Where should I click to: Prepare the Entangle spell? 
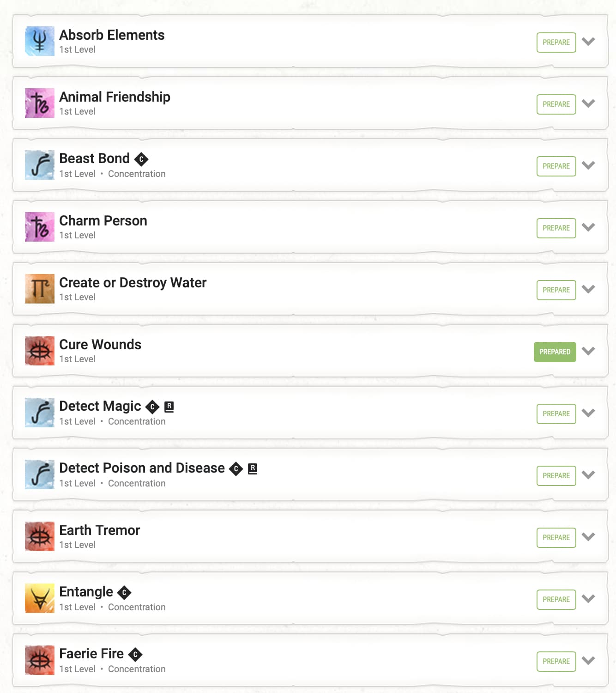[556, 600]
